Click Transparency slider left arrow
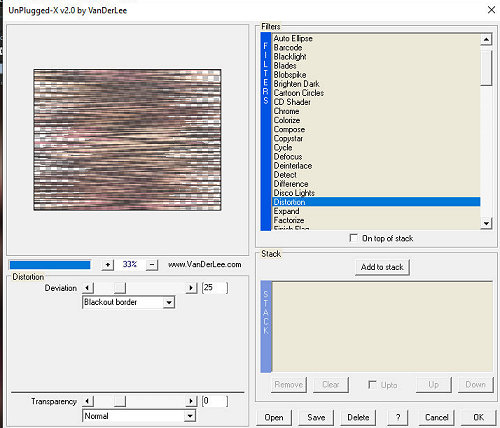The image size is (500, 428). click(88, 401)
